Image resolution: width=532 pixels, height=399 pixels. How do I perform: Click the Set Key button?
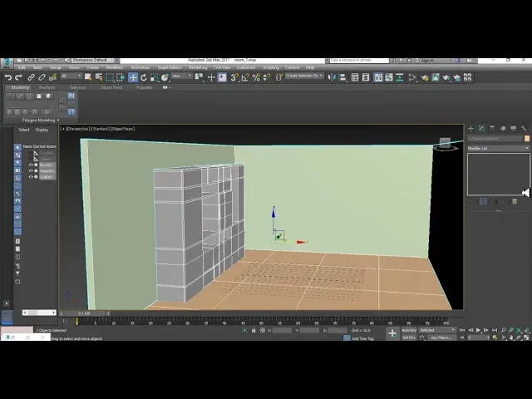click(408, 337)
